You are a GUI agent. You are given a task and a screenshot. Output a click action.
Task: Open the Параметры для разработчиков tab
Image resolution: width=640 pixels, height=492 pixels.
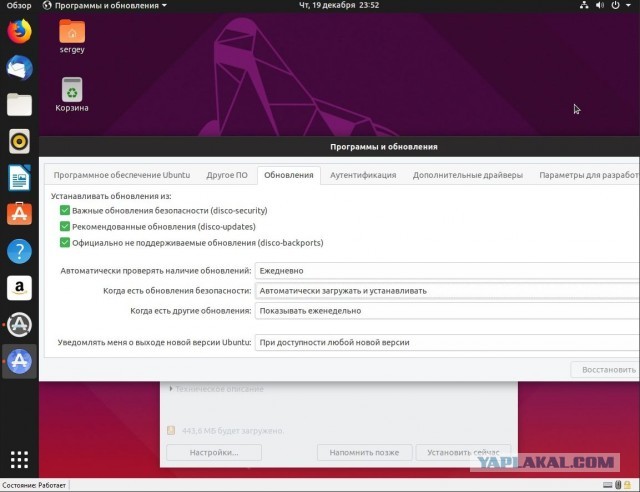pyautogui.click(x=588, y=175)
